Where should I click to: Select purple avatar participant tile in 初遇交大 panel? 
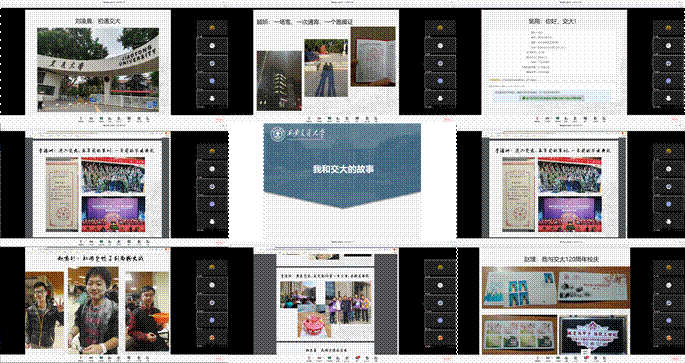click(212, 81)
